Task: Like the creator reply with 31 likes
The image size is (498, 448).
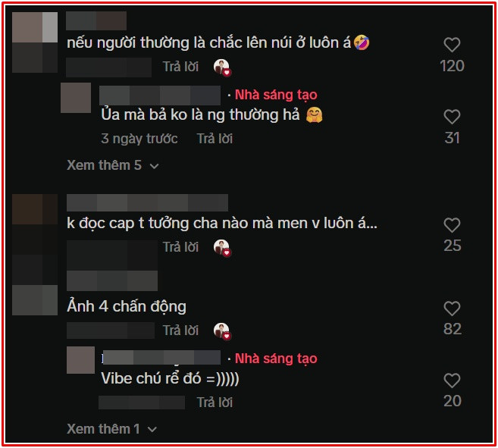Action: click(x=452, y=117)
